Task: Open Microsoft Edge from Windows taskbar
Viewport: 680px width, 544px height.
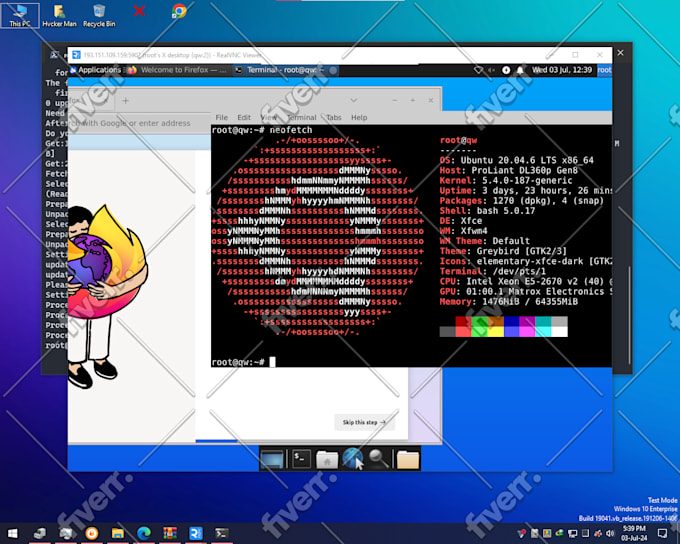Action: pos(144,533)
